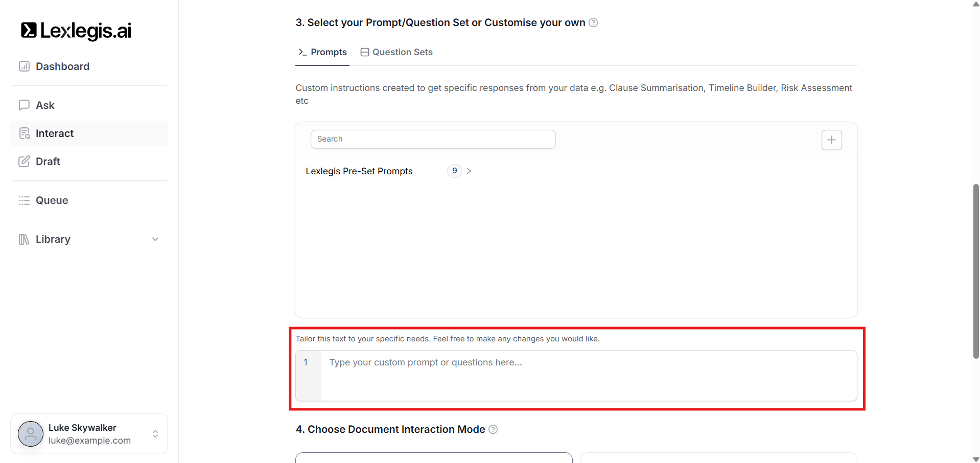
Task: Click the Queue list icon
Action: point(24,200)
